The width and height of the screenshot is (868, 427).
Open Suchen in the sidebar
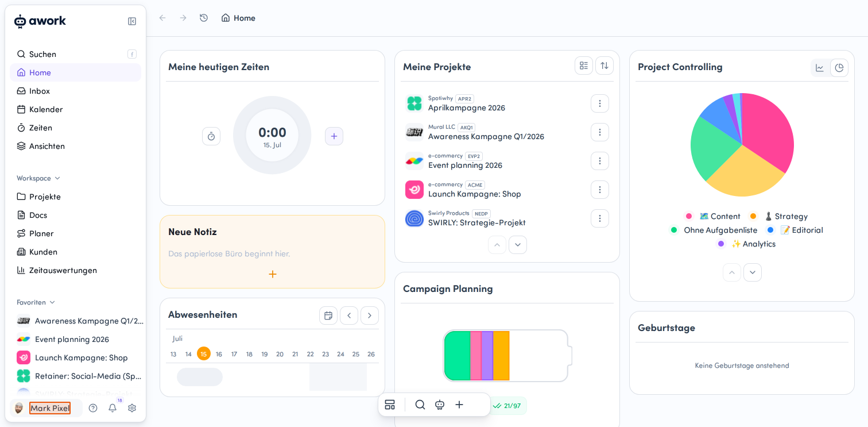75,54
